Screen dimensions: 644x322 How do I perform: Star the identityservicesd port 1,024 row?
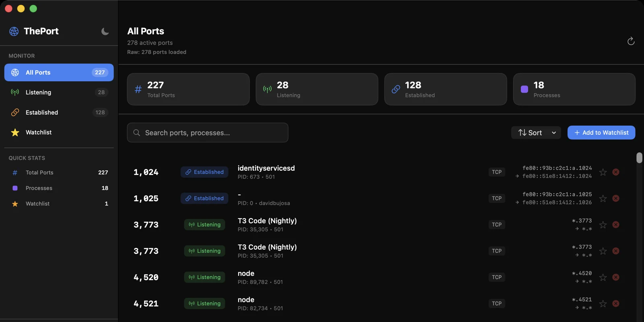pos(603,172)
